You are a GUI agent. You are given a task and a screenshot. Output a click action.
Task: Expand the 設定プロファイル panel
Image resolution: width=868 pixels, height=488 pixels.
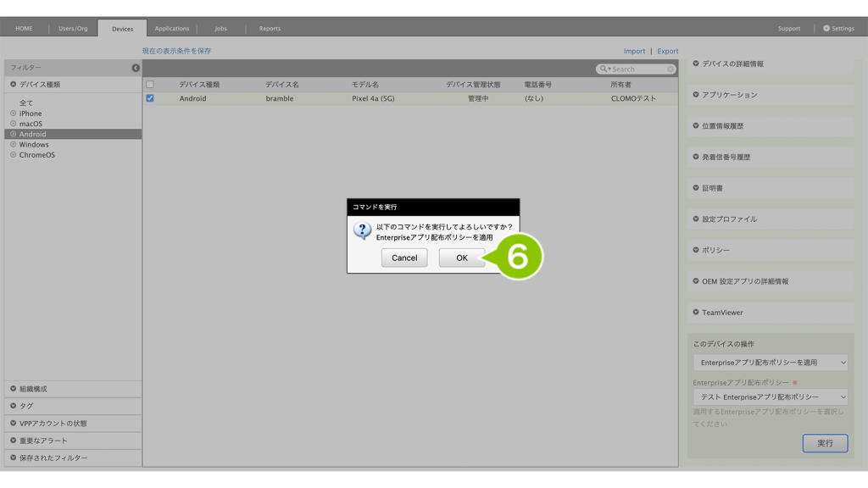click(771, 219)
